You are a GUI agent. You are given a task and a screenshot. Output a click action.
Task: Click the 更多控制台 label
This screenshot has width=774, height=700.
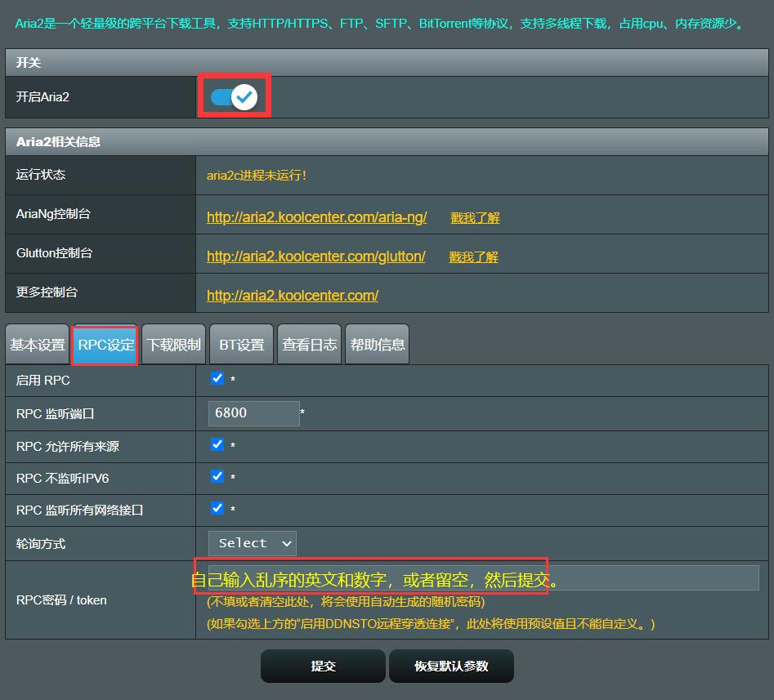pyautogui.click(x=47, y=292)
